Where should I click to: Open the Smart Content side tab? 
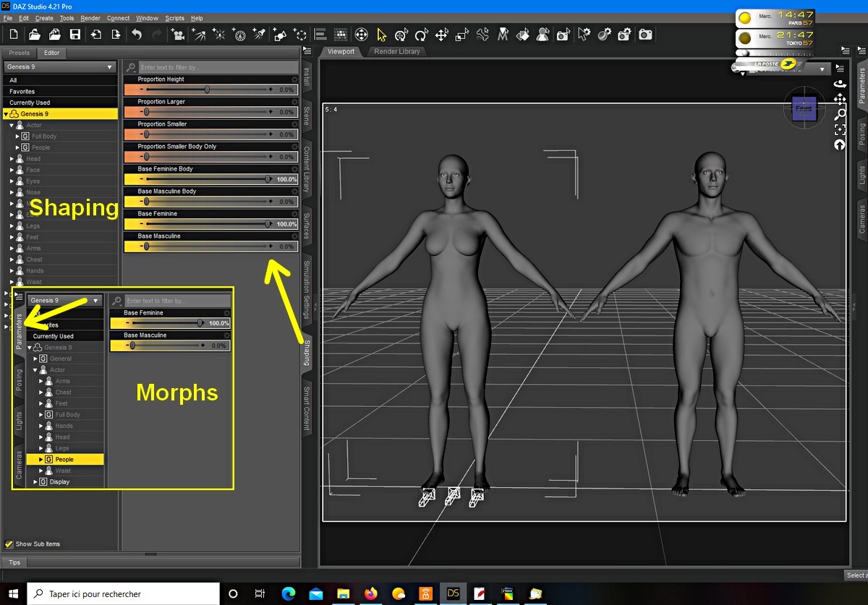click(307, 408)
